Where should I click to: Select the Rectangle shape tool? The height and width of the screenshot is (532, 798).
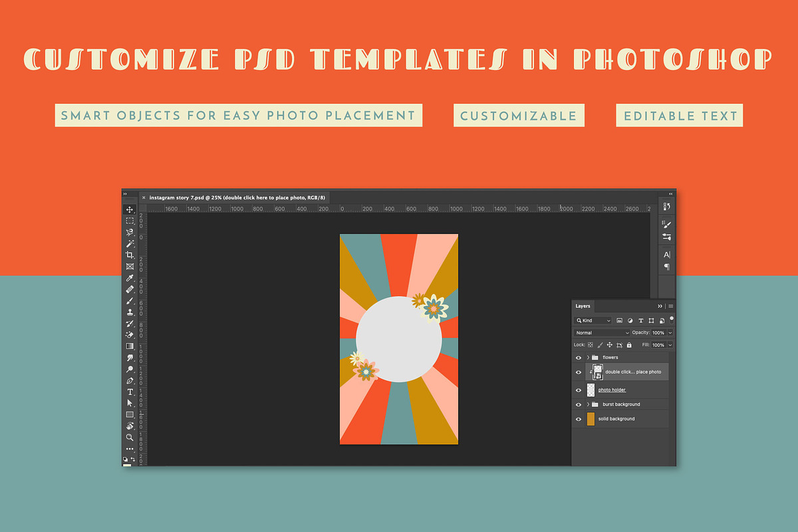(x=130, y=414)
